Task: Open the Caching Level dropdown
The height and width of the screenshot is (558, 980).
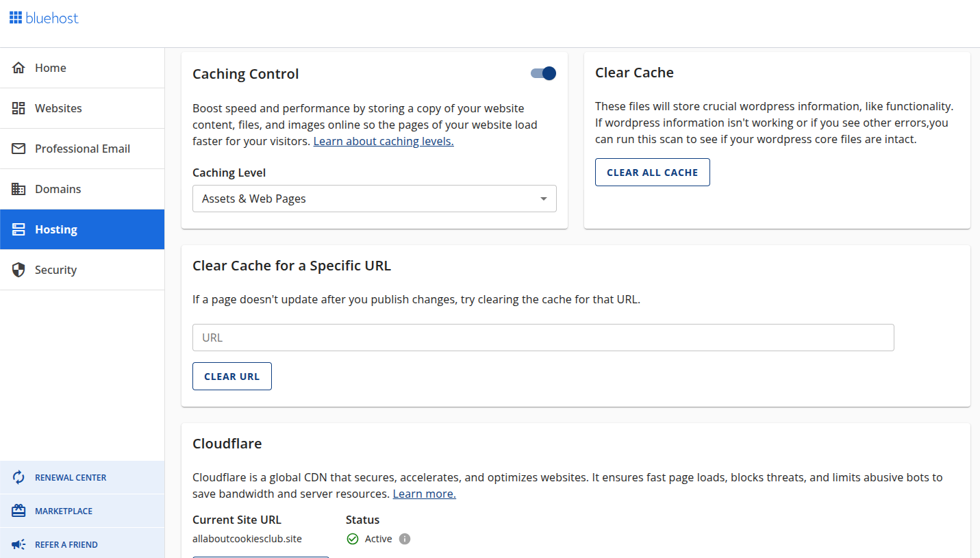Action: [375, 199]
